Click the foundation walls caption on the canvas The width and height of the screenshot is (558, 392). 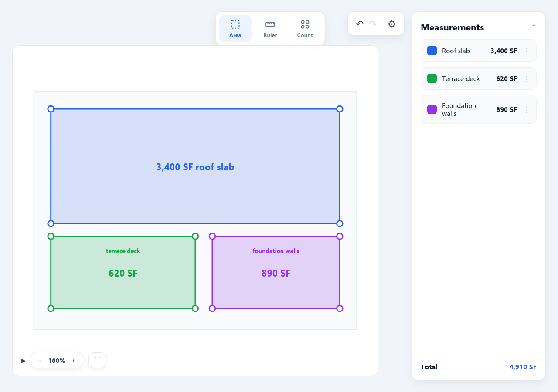(276, 251)
